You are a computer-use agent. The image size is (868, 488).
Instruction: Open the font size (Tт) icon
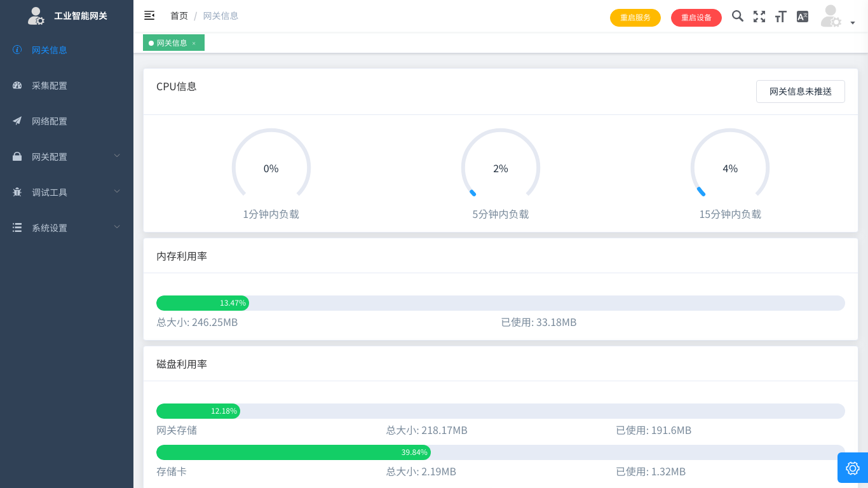pyautogui.click(x=781, y=17)
